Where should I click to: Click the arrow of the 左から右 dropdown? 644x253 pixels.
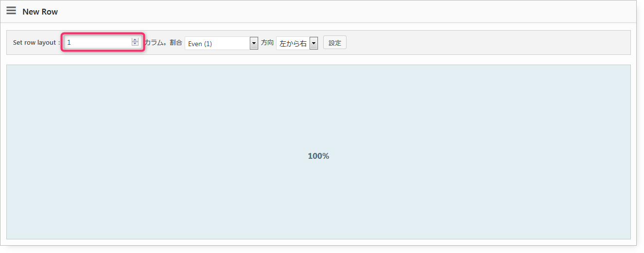(x=313, y=43)
